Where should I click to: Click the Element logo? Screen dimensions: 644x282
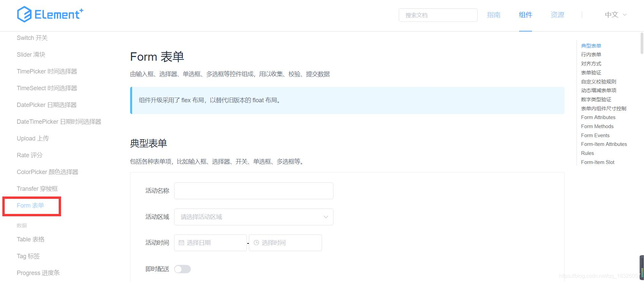click(50, 14)
